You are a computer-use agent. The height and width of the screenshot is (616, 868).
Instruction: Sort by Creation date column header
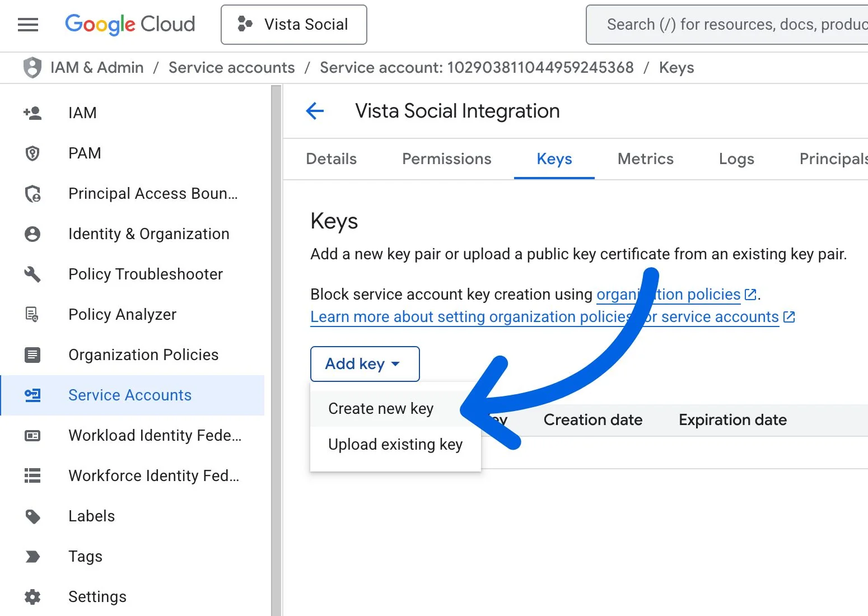[593, 420]
